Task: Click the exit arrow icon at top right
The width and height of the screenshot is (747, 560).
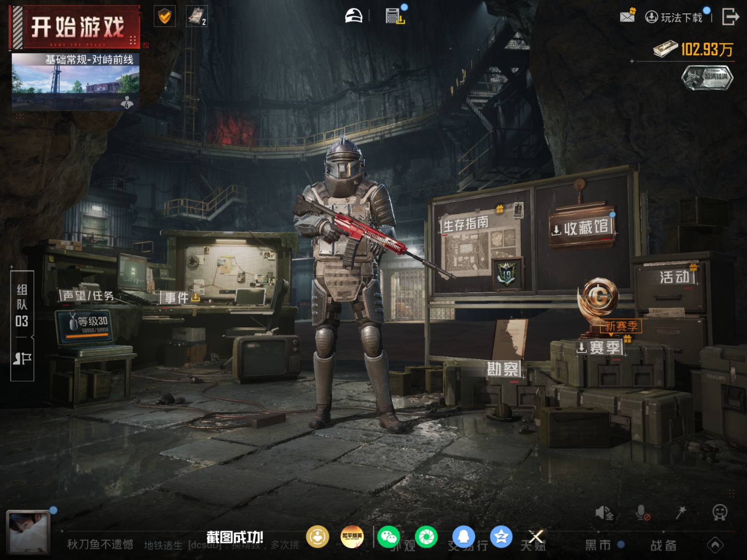Action: pyautogui.click(x=730, y=17)
